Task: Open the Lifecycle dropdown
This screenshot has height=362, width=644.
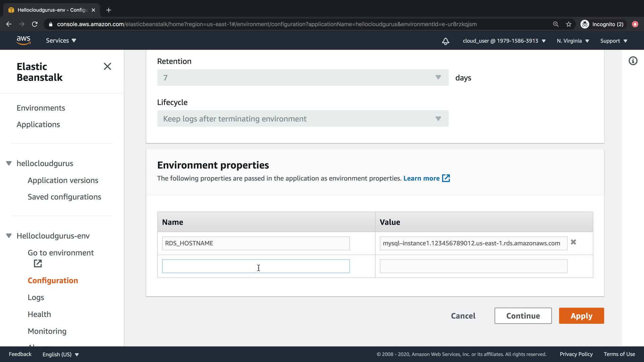Action: [303, 119]
